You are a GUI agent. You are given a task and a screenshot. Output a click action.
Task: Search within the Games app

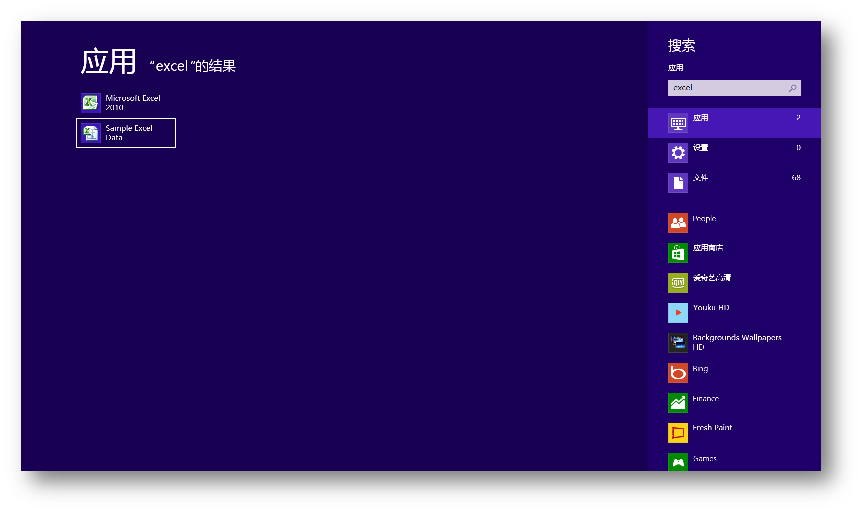click(734, 461)
